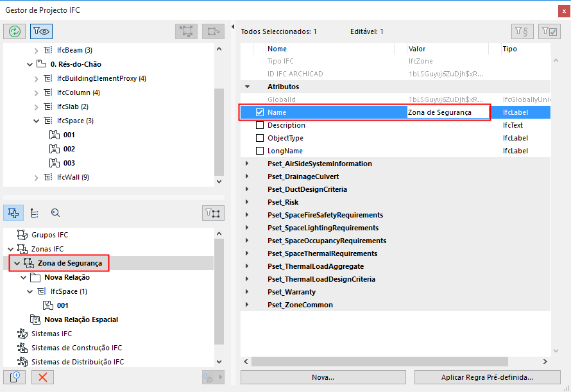Select the add-to-selection icon in lower toolbar
The image size is (571, 392).
tap(13, 212)
